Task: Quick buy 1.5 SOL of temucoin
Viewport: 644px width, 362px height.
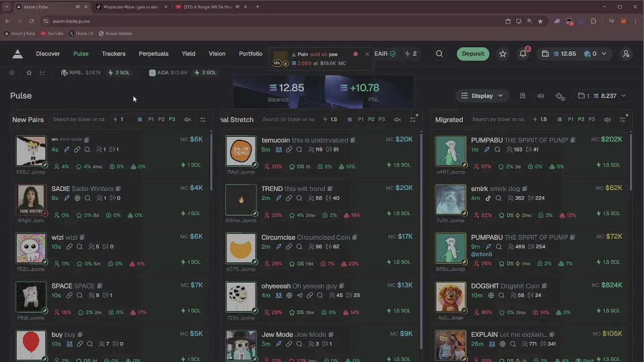Action: click(401, 165)
